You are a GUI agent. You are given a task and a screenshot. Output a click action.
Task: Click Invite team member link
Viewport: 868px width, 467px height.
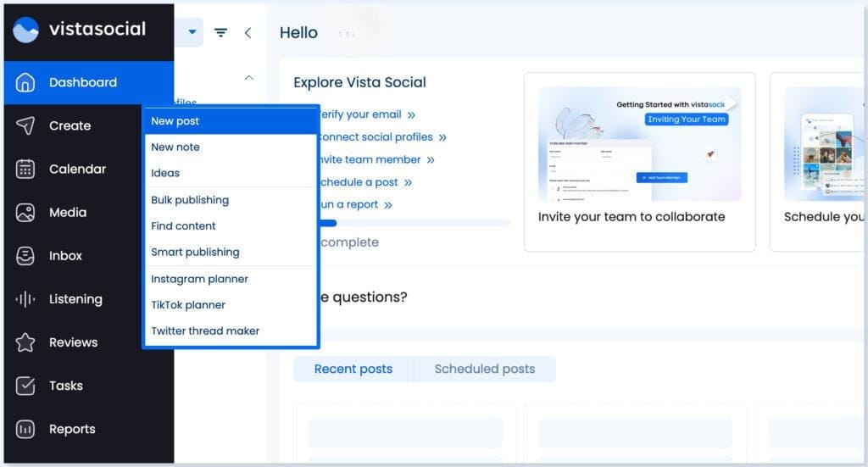pyautogui.click(x=377, y=159)
